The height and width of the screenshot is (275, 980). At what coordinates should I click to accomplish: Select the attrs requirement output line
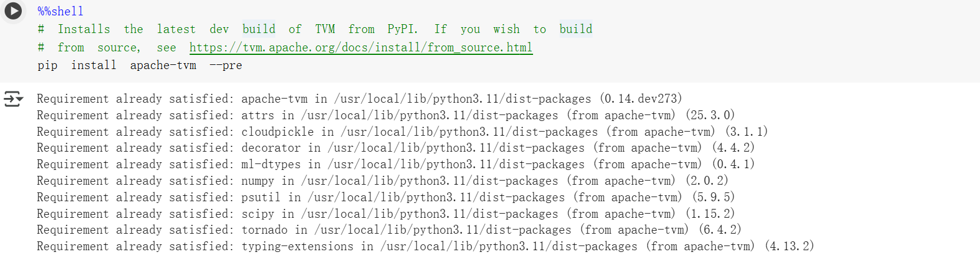point(386,115)
